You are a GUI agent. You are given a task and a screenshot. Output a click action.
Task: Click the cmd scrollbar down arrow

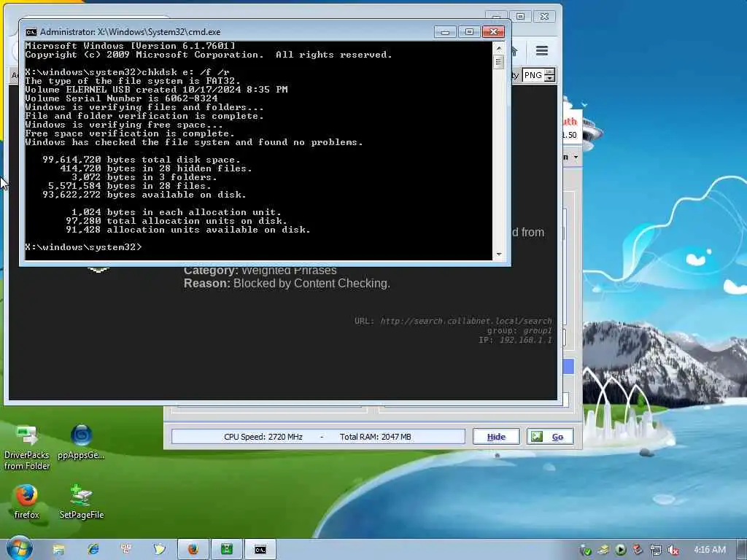pyautogui.click(x=499, y=254)
